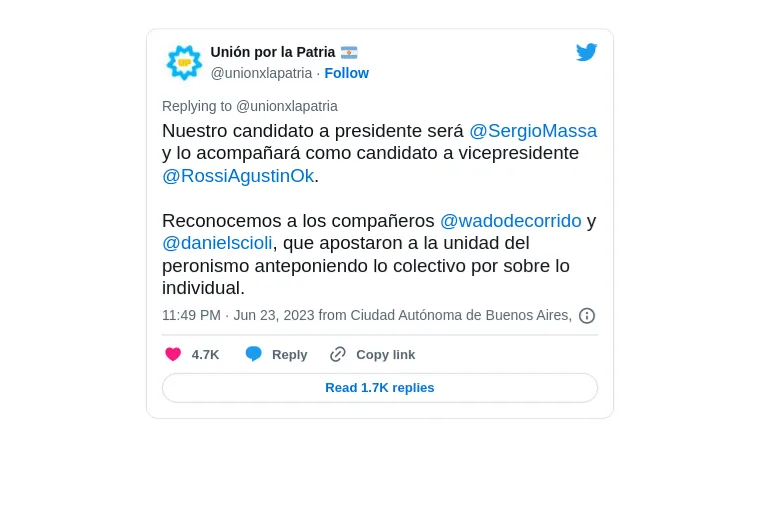Click the Copy link label
Viewport: 760px width, 506px height.
[385, 355]
